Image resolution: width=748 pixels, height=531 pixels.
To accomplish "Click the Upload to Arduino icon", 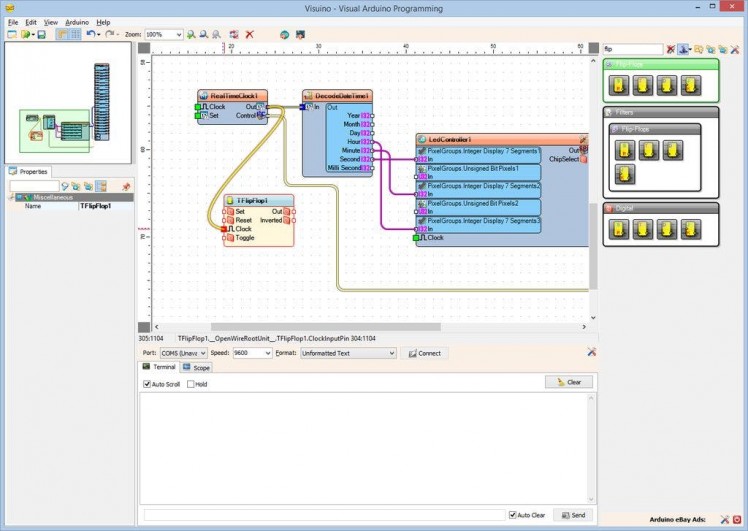I will click(299, 34).
